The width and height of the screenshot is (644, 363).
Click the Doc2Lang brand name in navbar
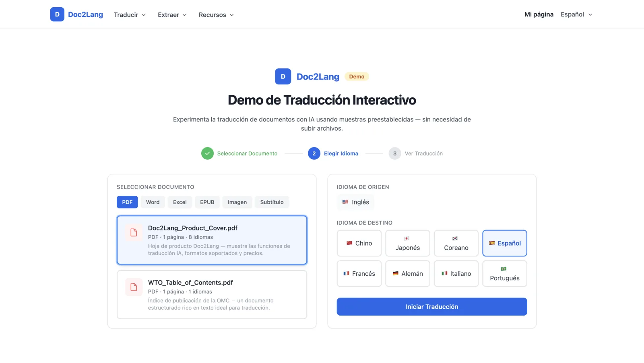[85, 14]
